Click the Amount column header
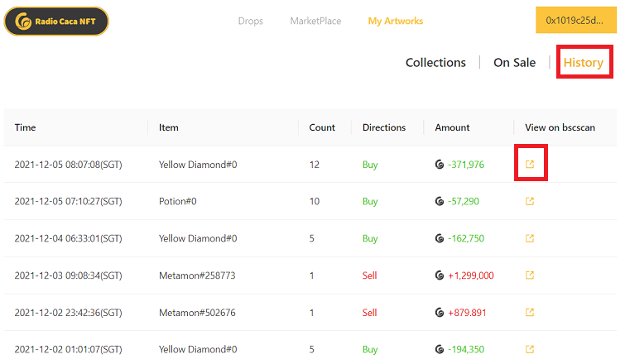 (x=452, y=127)
